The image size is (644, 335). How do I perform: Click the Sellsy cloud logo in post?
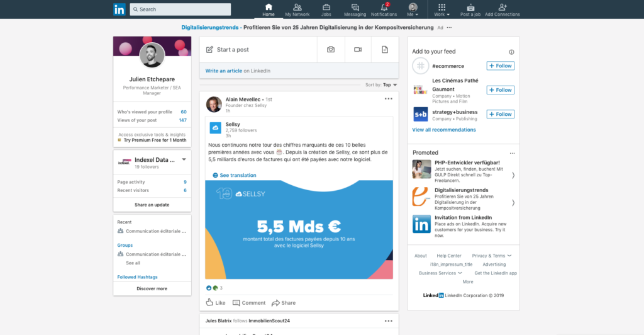pos(216,128)
